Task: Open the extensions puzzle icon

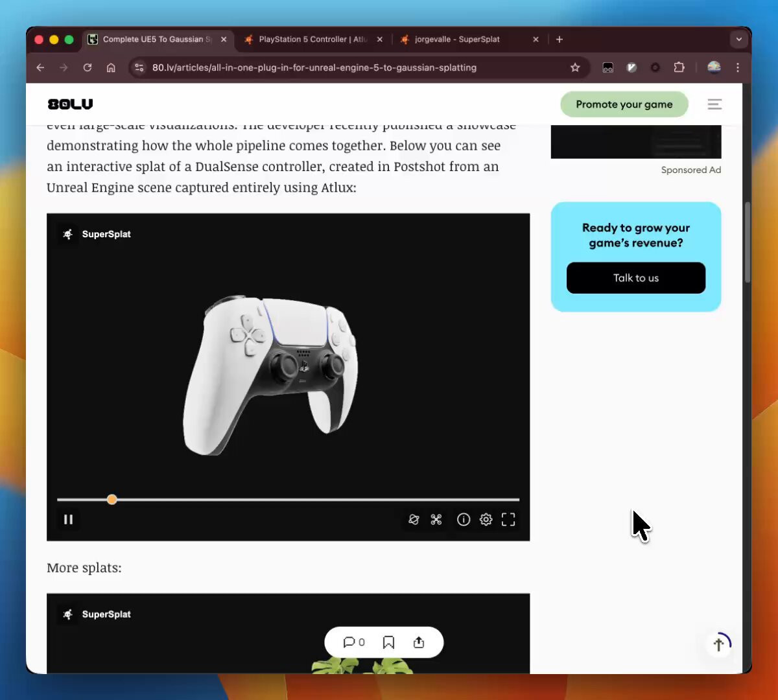Action: coord(679,67)
